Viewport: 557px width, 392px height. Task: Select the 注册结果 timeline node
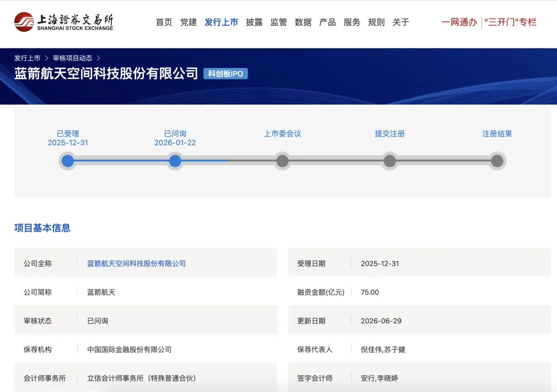pyautogui.click(x=497, y=161)
